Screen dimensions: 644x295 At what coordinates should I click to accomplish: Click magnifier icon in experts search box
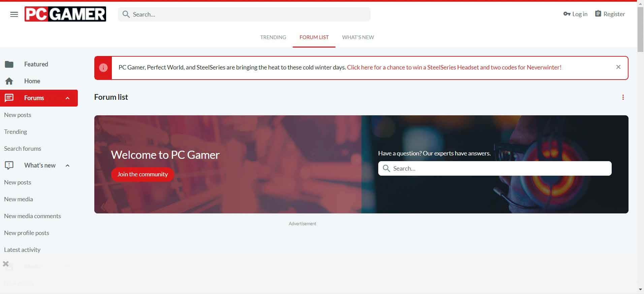(x=386, y=168)
